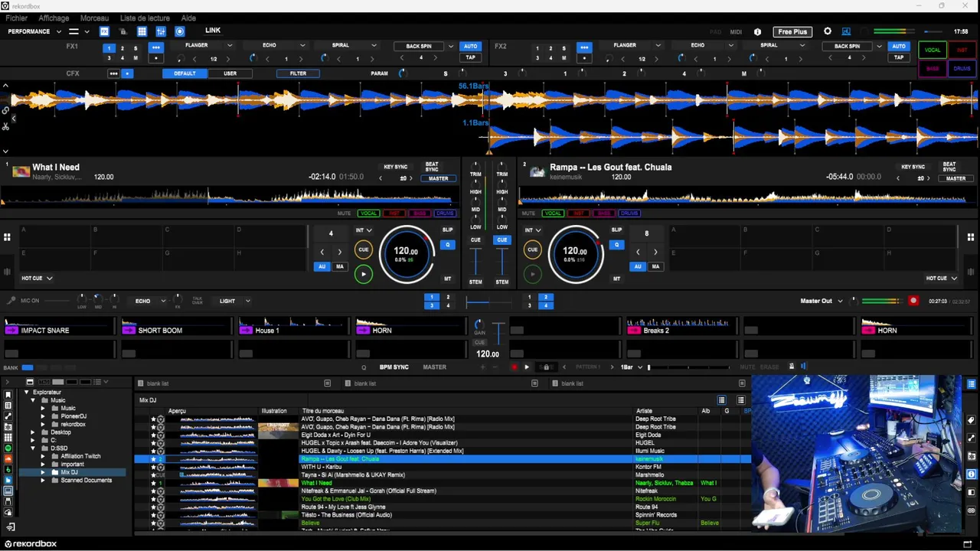Click the info icon next to MIDI

click(x=758, y=32)
